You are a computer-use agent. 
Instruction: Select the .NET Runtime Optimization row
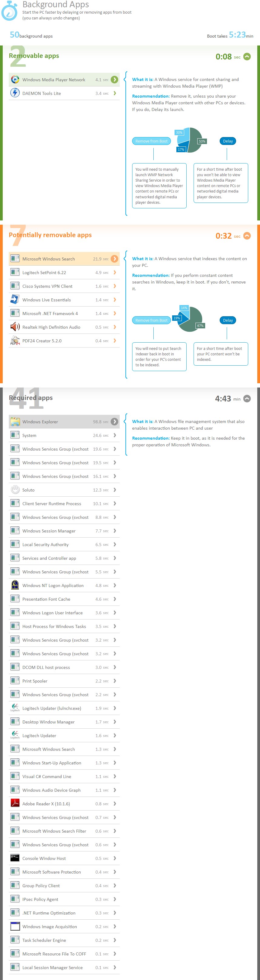[64, 913]
